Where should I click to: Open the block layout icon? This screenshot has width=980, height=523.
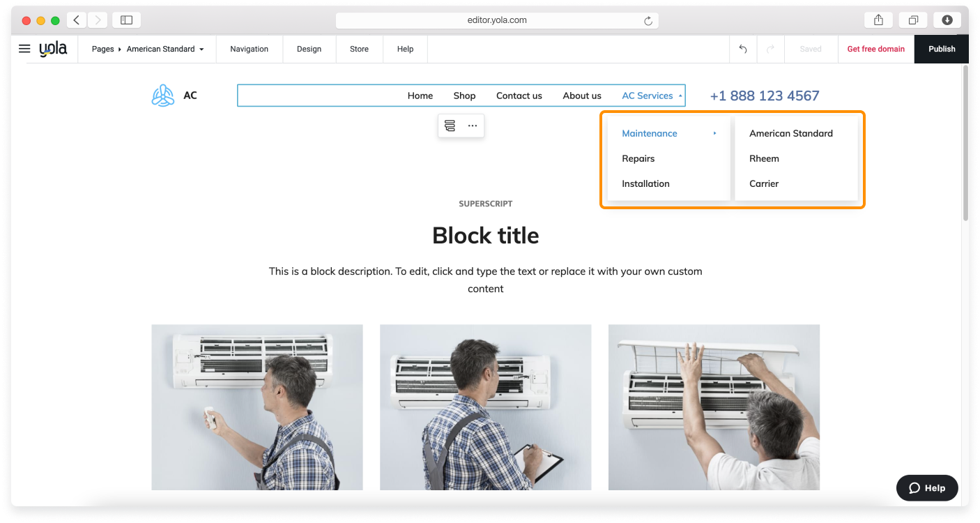450,126
